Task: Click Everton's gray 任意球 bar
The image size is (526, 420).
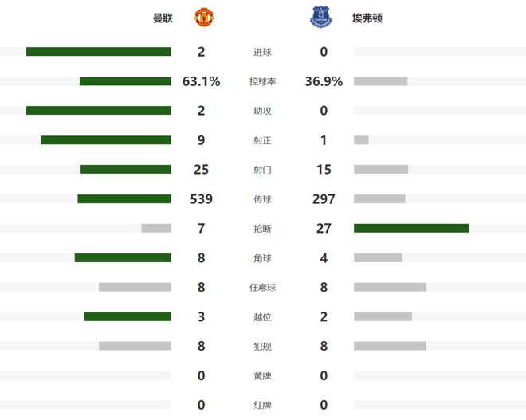Action: pos(390,287)
